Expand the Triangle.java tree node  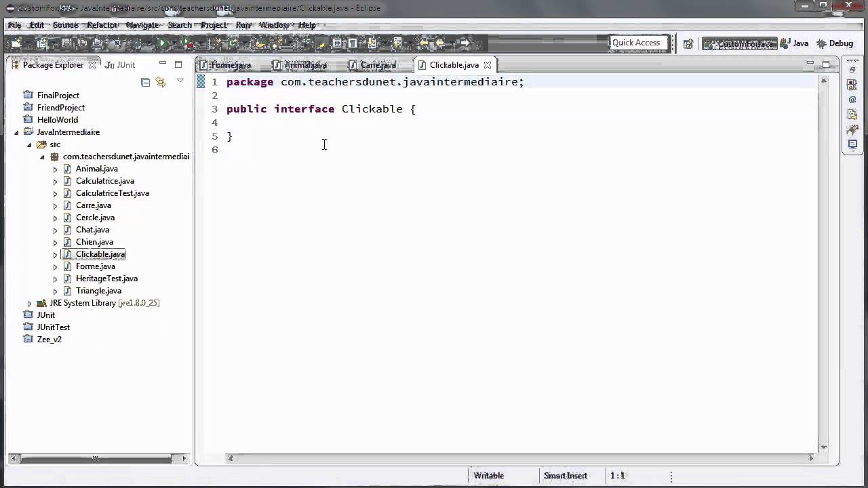click(56, 291)
